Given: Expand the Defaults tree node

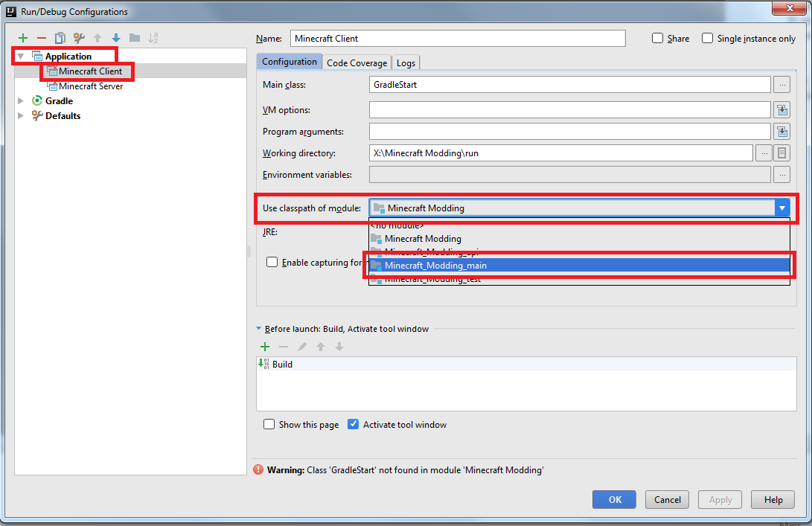Looking at the screenshot, I should tap(21, 116).
